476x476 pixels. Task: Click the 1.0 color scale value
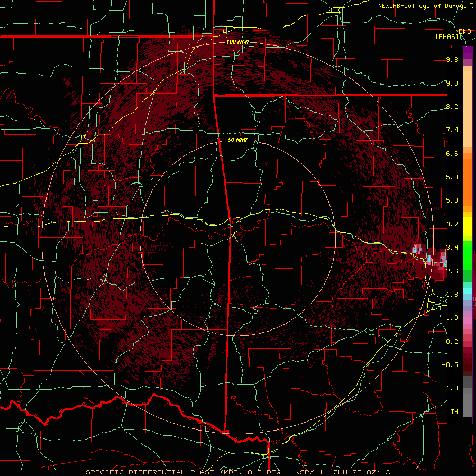(x=452, y=318)
